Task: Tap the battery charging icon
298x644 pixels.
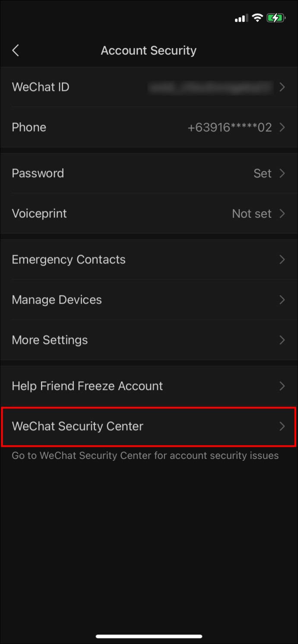Action: [x=276, y=18]
